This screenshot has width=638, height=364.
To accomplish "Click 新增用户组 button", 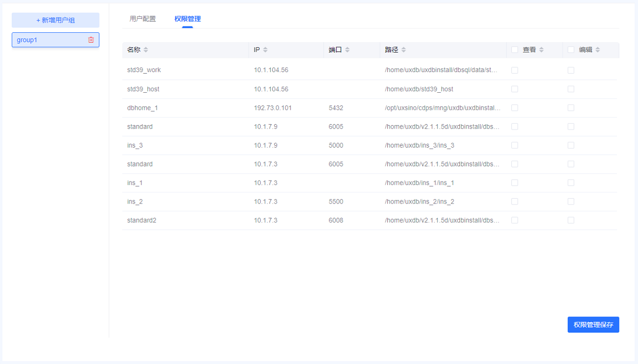I will pos(55,20).
